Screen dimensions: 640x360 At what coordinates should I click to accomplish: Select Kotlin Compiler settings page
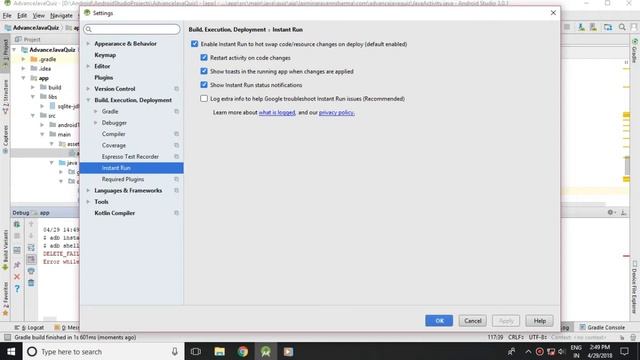[x=115, y=213]
